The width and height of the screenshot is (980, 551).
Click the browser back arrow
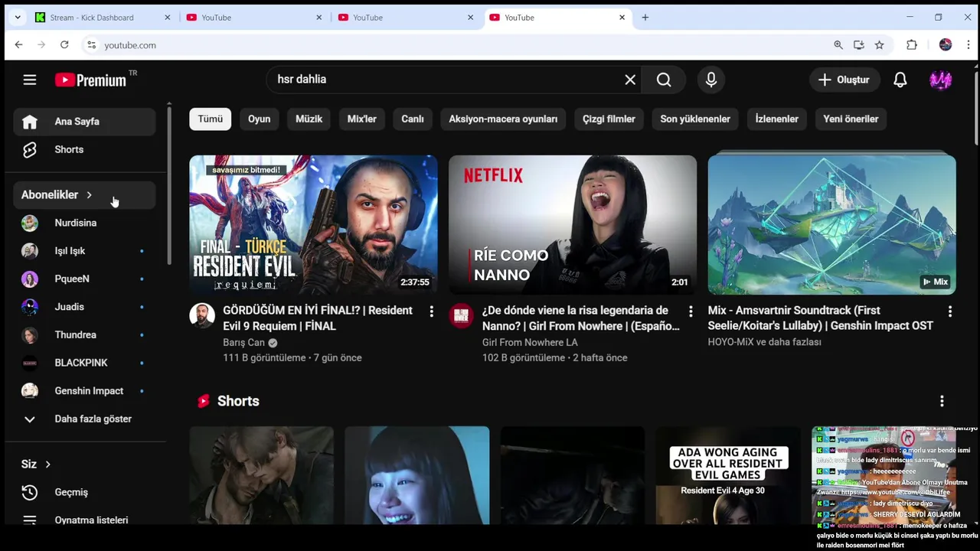(x=18, y=45)
